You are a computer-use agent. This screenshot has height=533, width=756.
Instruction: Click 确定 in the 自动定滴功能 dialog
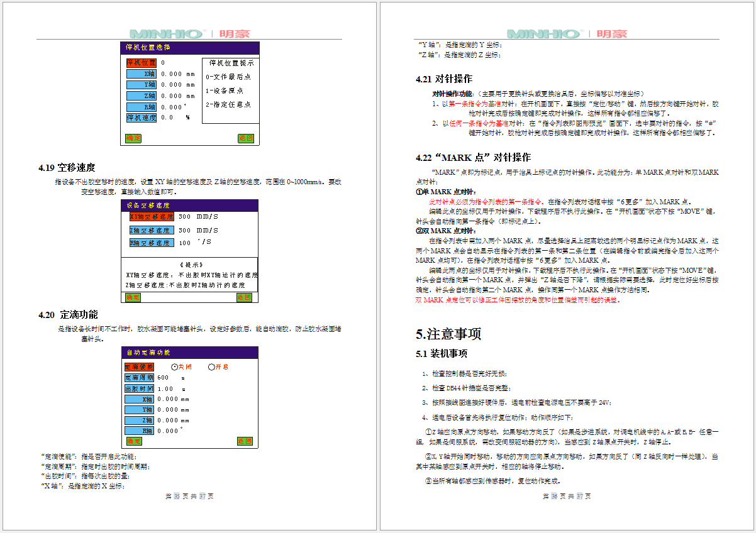click(133, 441)
